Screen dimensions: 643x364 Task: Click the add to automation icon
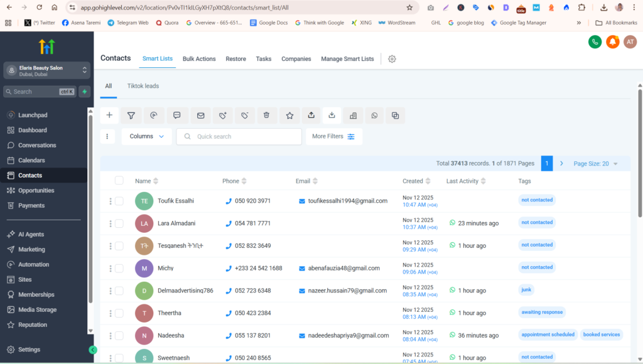154,115
